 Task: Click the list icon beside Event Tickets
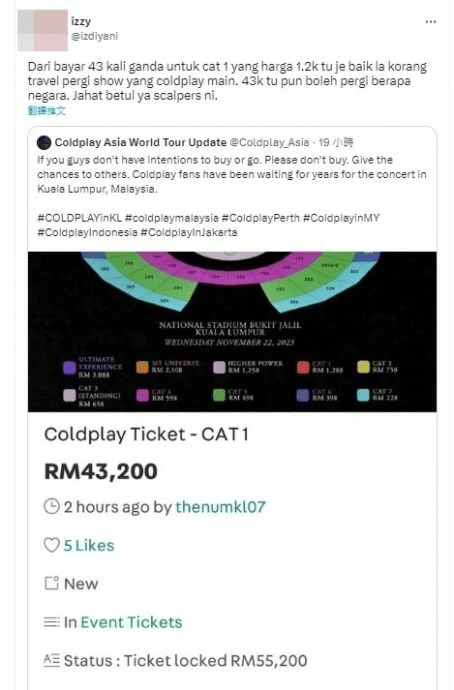coord(51,622)
